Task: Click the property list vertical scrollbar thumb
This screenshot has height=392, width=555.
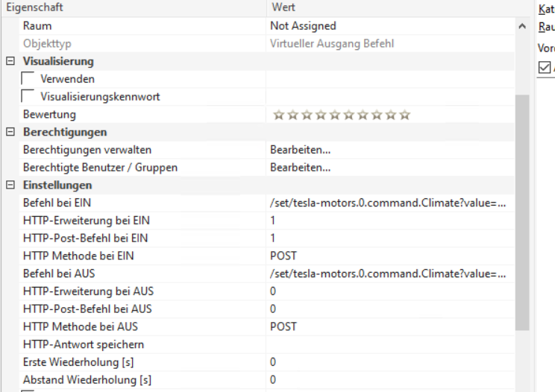Action: click(x=521, y=209)
